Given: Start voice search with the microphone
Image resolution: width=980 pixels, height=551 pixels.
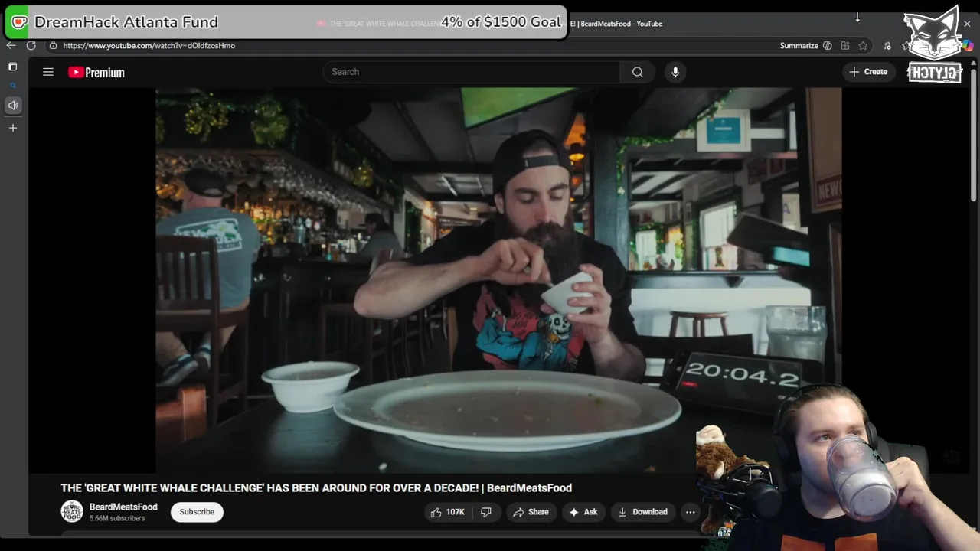Looking at the screenshot, I should point(675,72).
